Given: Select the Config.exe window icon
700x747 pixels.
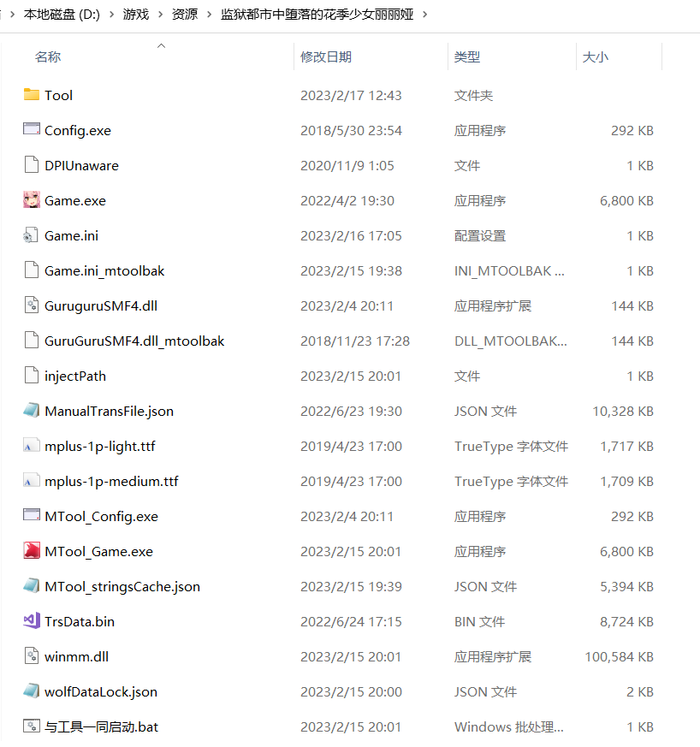Looking at the screenshot, I should (32, 130).
